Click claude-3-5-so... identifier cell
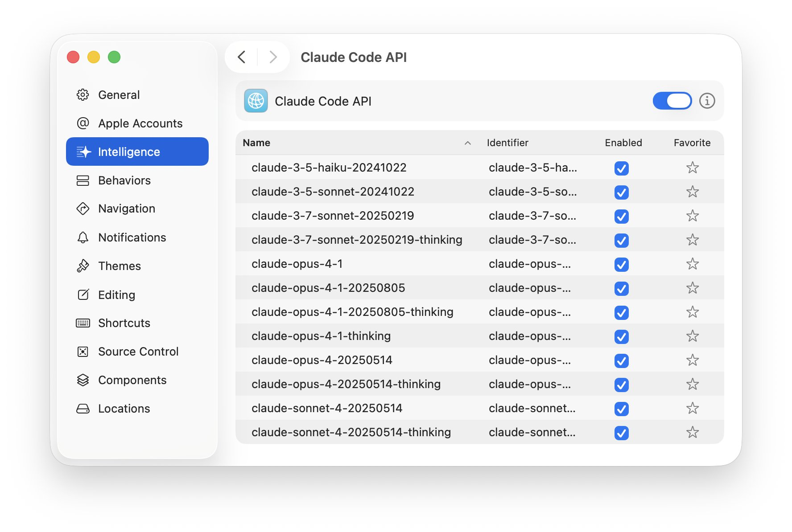This screenshot has width=792, height=532. 533,192
